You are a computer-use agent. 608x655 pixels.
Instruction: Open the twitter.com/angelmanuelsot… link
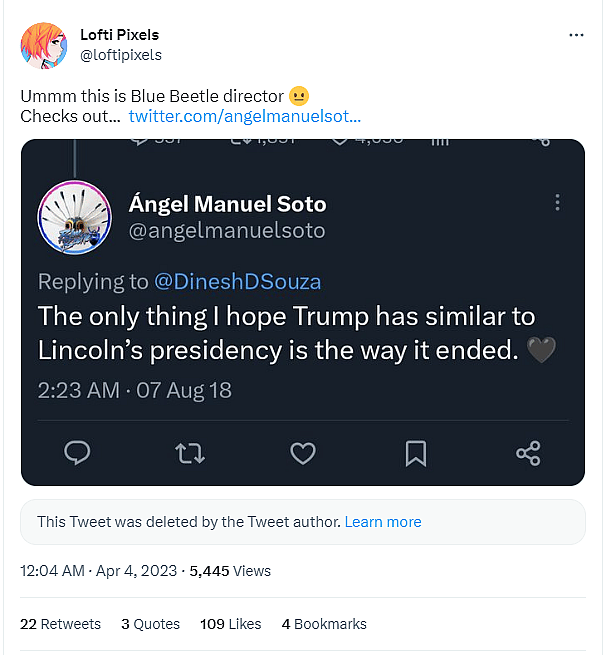(x=245, y=116)
